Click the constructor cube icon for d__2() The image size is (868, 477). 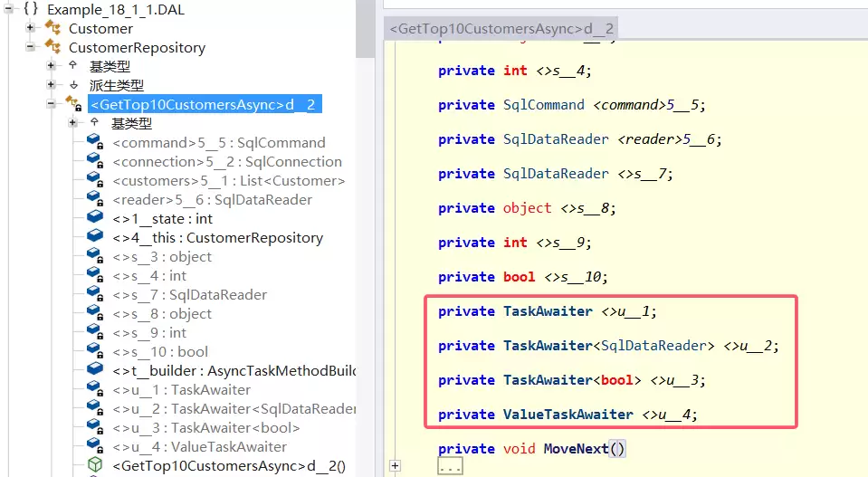click(x=95, y=464)
